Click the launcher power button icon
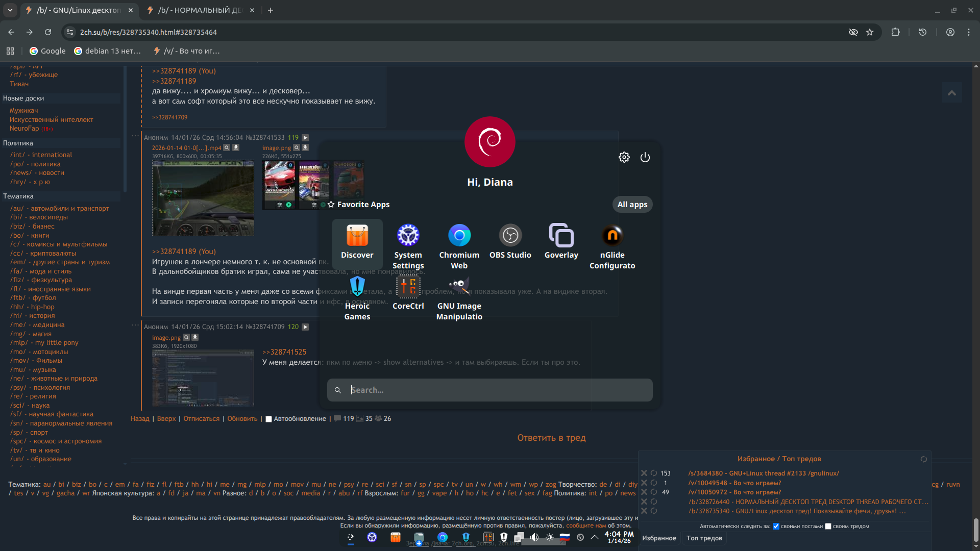Viewport: 980px width, 551px height. (645, 157)
